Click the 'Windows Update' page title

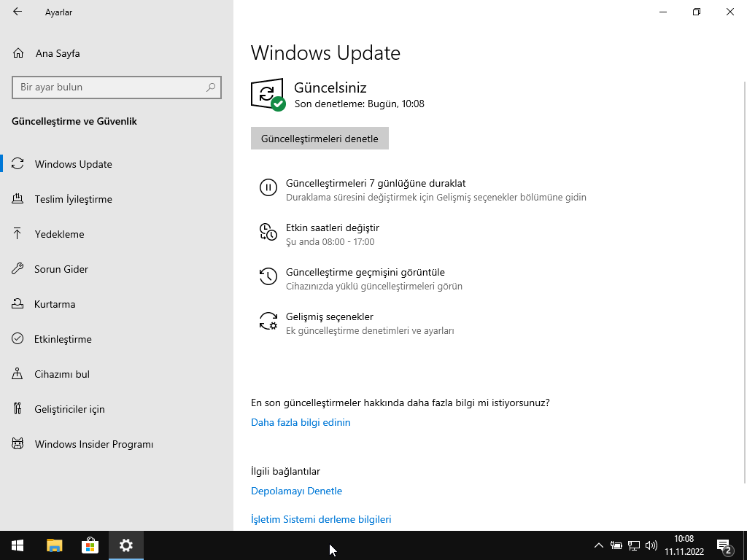click(x=325, y=52)
